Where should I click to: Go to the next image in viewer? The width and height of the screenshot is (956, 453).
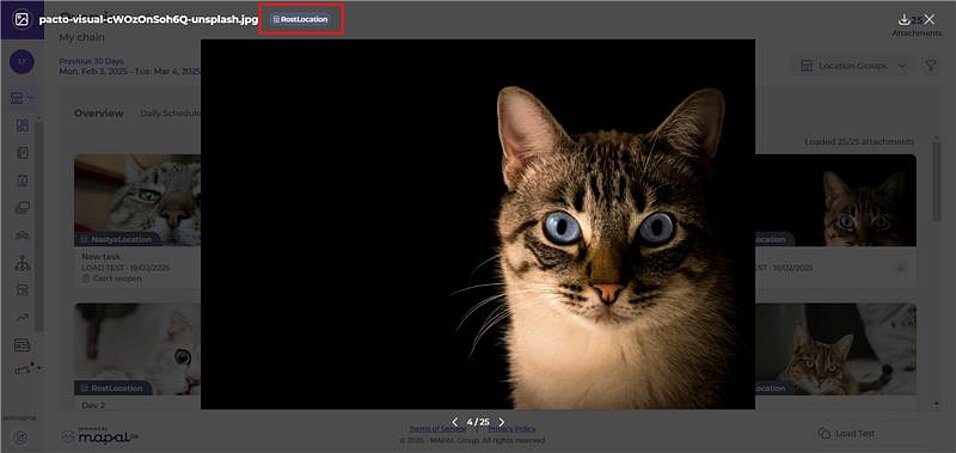pos(502,422)
